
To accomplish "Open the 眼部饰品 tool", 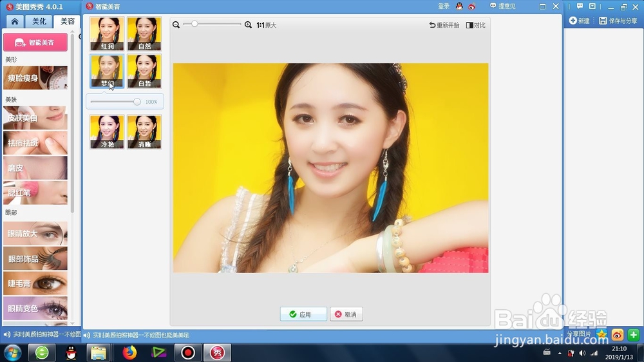I will point(35,258).
